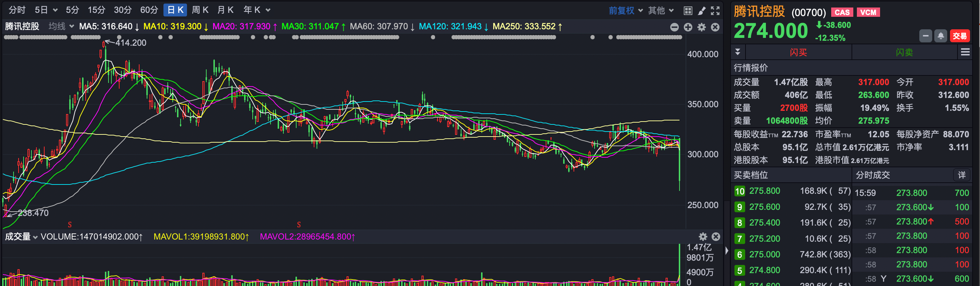Click the first red S marker
The height and width of the screenshot is (286, 980).
click(70, 224)
